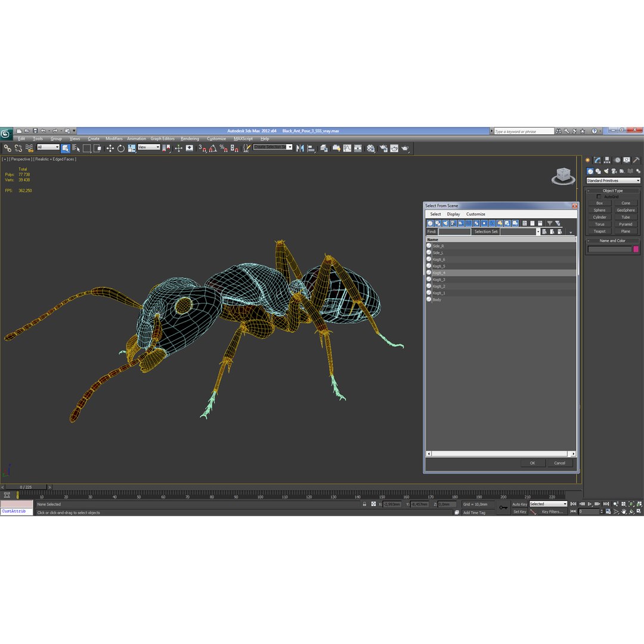Enable the AutoGrid checkbox
Screen dimensions: 644x644
click(599, 197)
